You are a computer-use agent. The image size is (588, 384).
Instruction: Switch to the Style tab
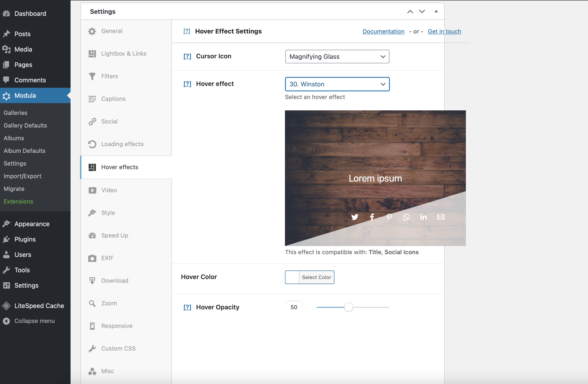click(x=126, y=213)
